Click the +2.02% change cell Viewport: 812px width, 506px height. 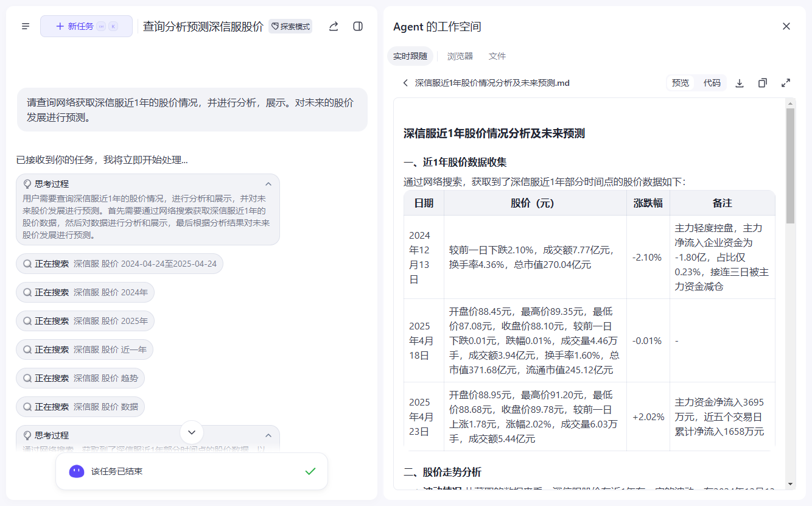click(648, 417)
